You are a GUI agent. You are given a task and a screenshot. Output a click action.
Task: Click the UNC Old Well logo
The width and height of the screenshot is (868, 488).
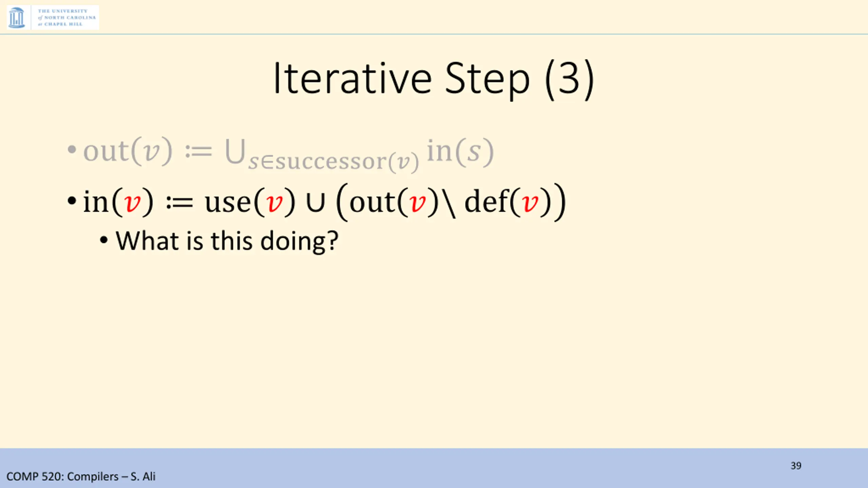click(x=16, y=18)
